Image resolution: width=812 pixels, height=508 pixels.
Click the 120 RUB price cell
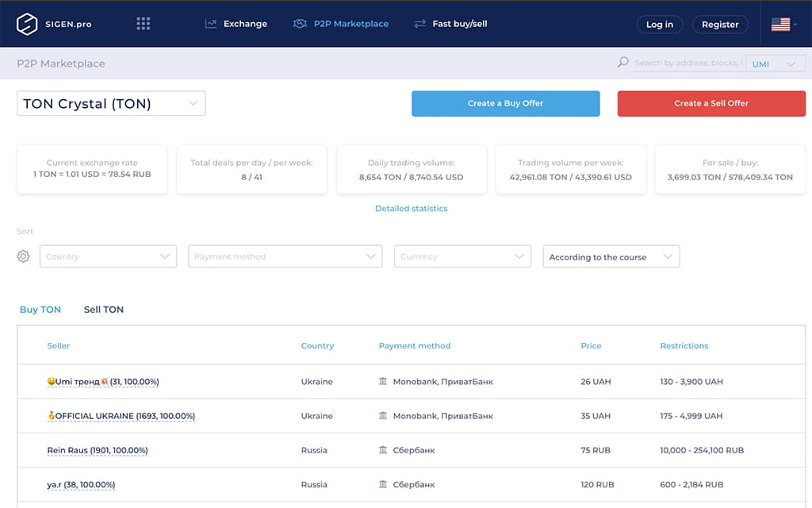click(597, 484)
